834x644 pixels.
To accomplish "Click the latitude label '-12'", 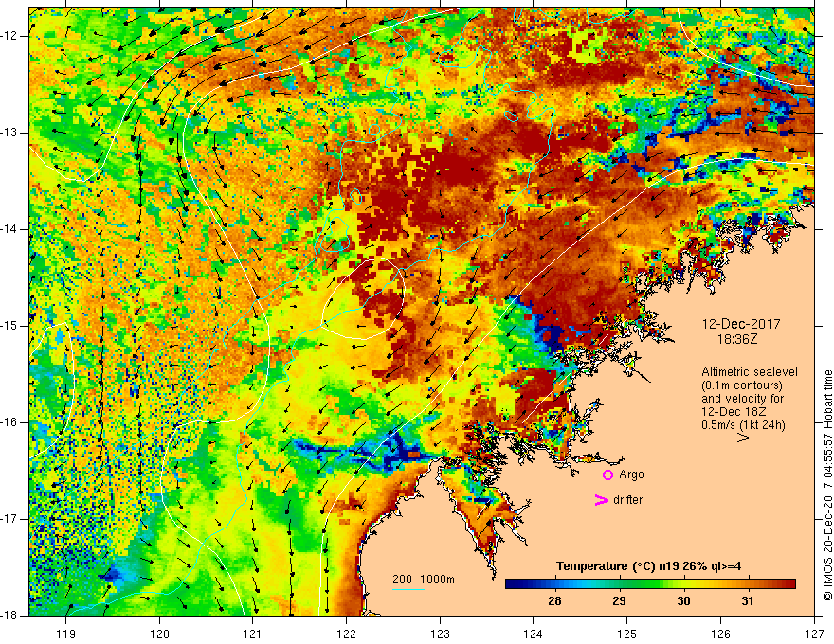I will tap(9, 36).
